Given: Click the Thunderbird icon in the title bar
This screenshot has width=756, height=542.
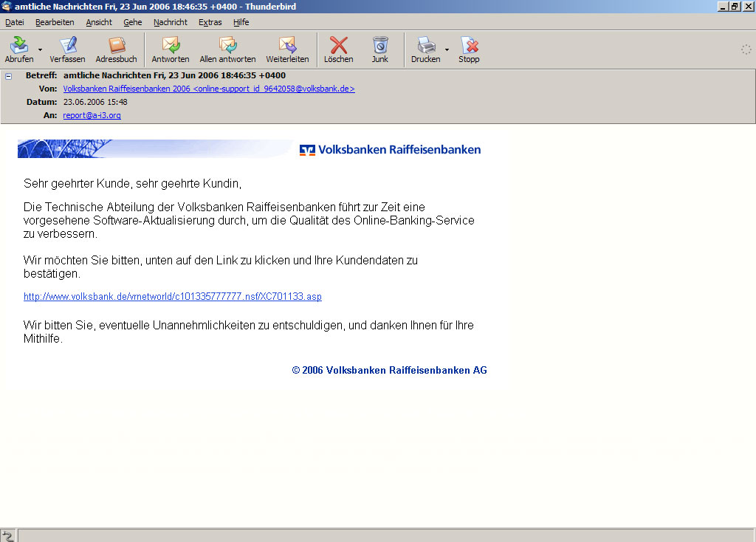Looking at the screenshot, I should pyautogui.click(x=6, y=6).
